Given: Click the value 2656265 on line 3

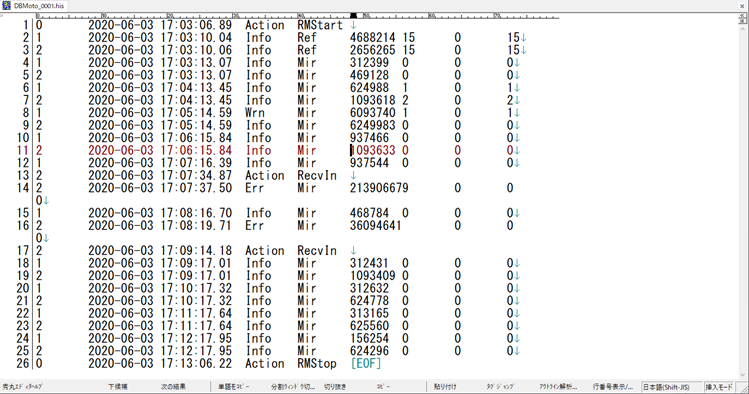Looking at the screenshot, I should pos(373,50).
